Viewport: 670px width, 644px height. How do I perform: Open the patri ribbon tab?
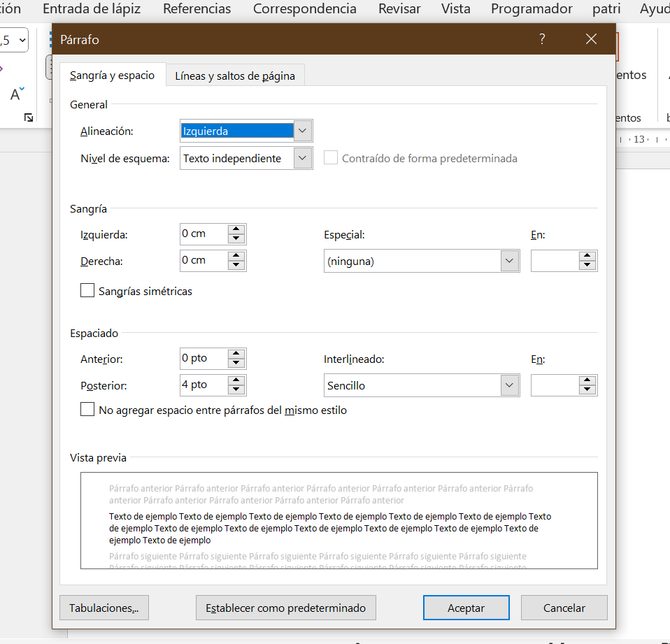tap(606, 8)
